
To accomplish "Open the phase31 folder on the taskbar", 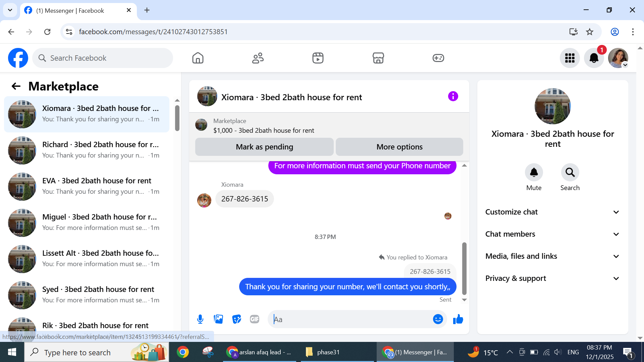I will tap(337, 352).
